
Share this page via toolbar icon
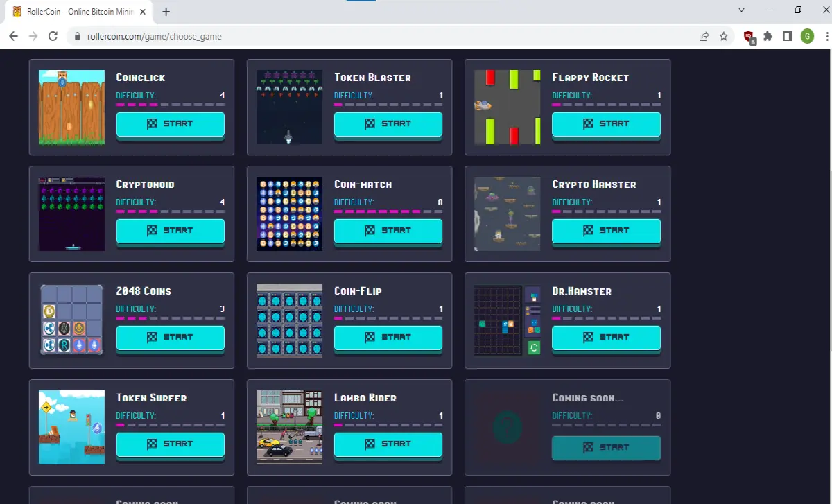[704, 36]
